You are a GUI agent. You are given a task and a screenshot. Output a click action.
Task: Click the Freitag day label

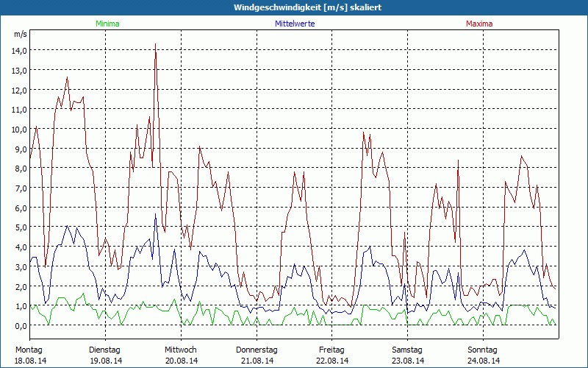click(331, 350)
